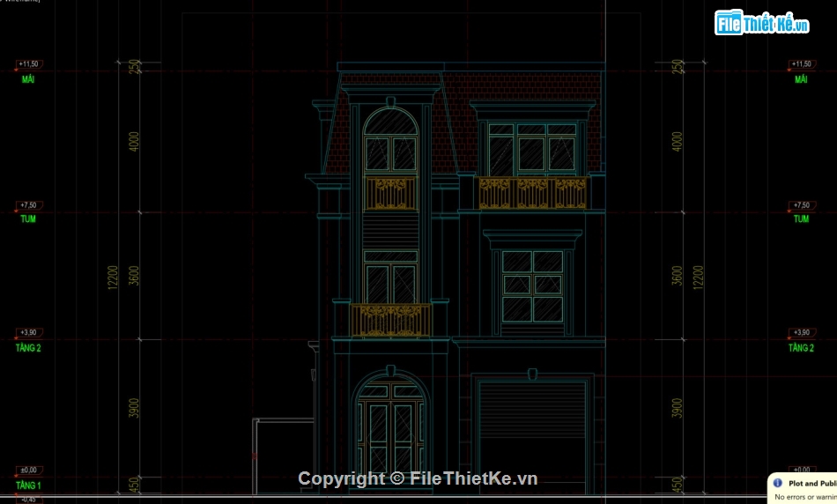This screenshot has height=504, width=837.
Task: Select the left "3600" dimension text
Action: click(x=134, y=276)
